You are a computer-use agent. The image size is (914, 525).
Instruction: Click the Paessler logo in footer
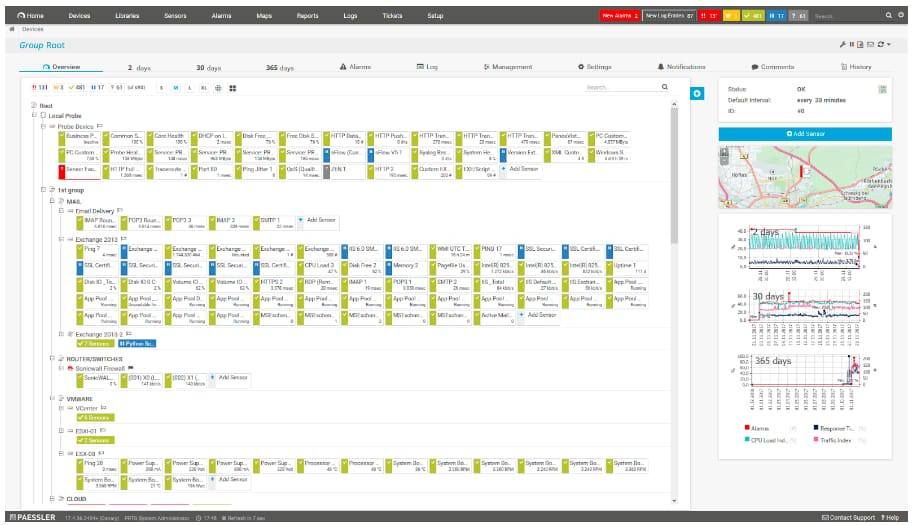pyautogui.click(x=33, y=517)
